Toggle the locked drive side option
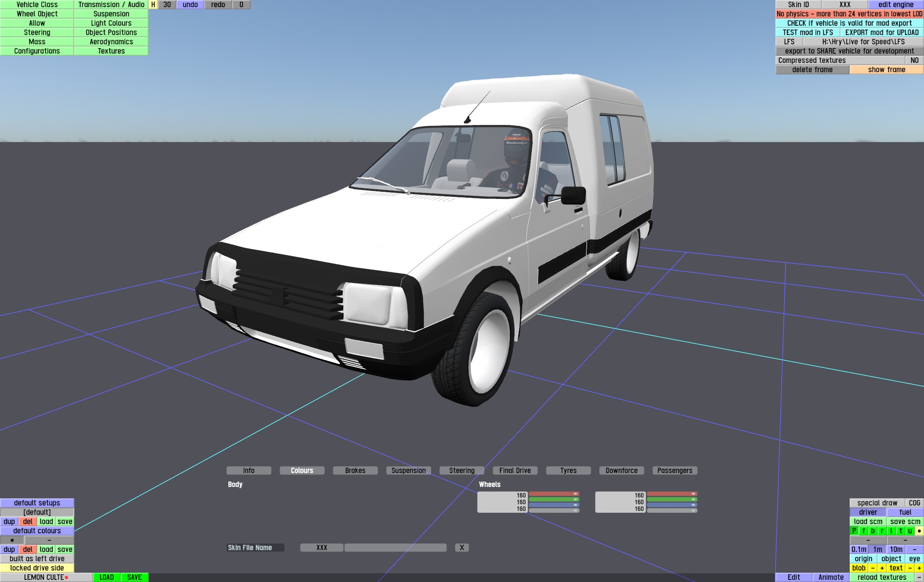 tap(37, 568)
